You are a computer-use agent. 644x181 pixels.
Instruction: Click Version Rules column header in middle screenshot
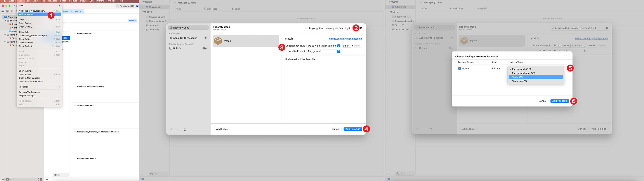(x=211, y=9)
